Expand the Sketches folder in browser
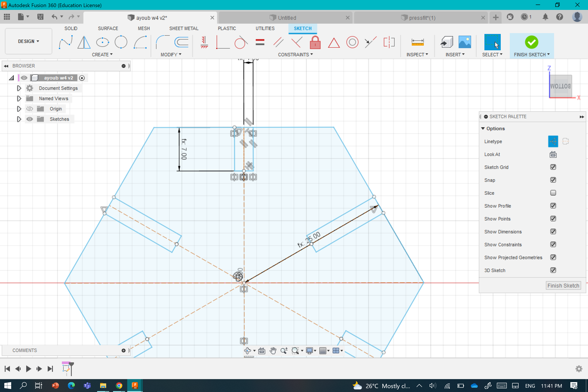 (19, 119)
